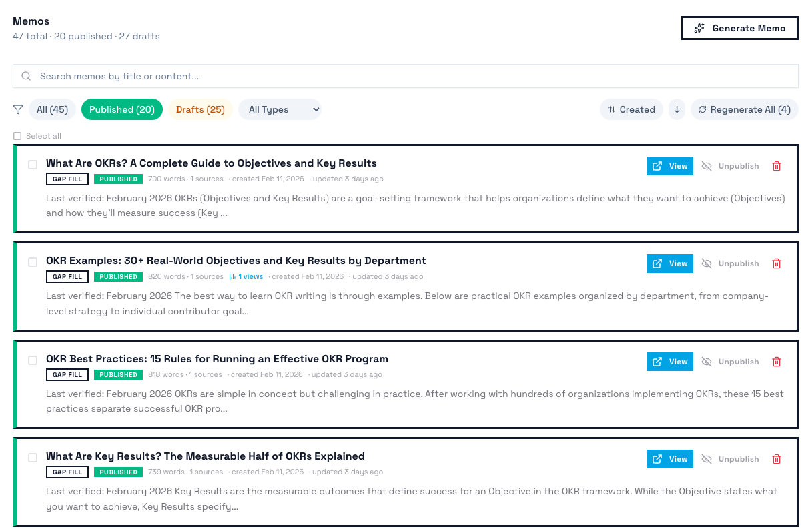Click the Generate Memo button

click(739, 27)
